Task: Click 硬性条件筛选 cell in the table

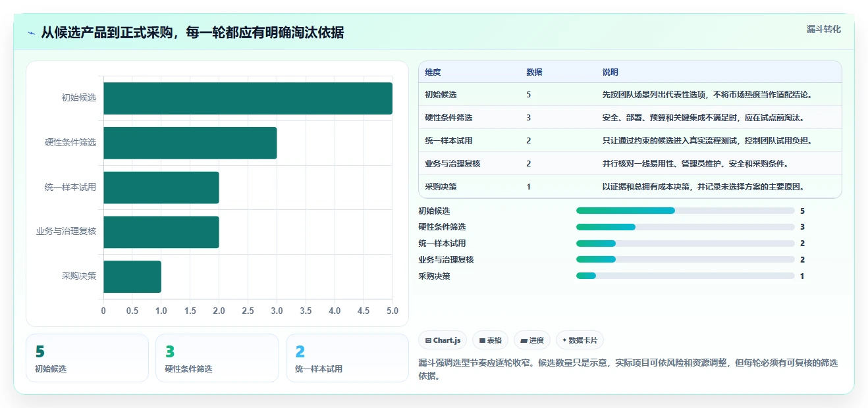Action: [448, 118]
